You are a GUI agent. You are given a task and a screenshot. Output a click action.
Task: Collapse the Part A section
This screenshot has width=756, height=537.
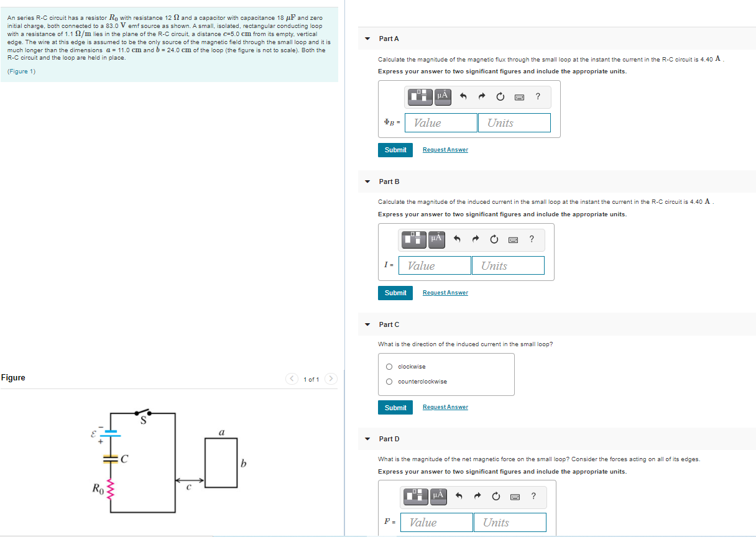(x=366, y=39)
